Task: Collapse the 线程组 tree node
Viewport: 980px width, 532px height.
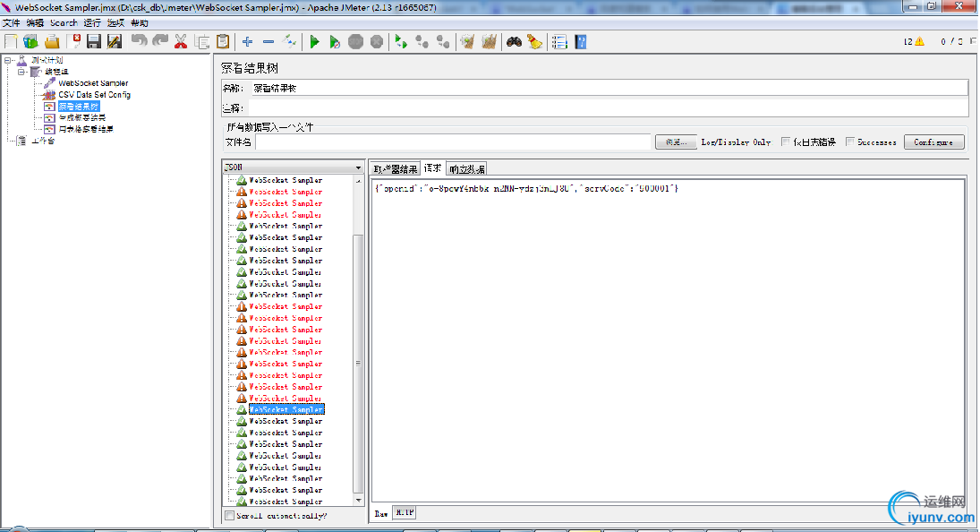Action: point(21,72)
